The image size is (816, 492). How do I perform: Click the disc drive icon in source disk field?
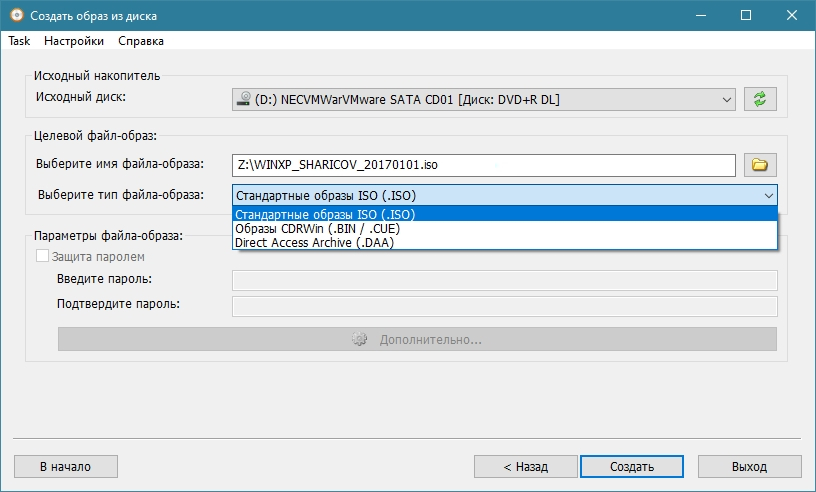(243, 99)
